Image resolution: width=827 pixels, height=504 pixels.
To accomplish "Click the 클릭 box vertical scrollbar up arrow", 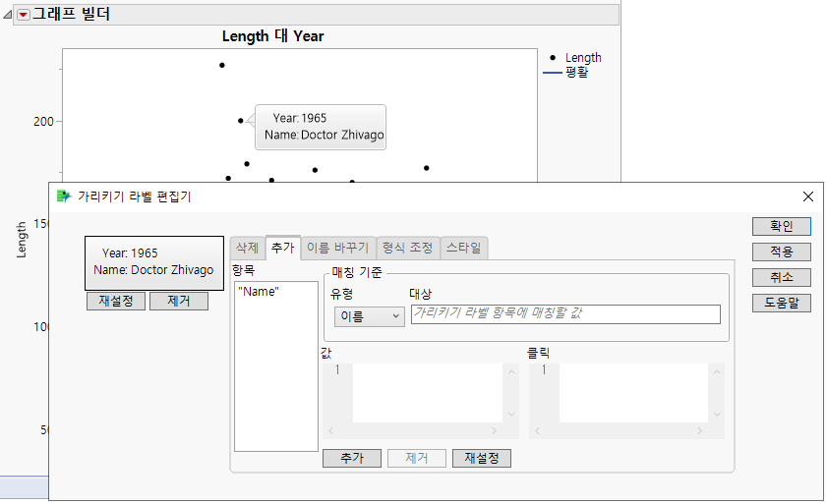I will (717, 371).
